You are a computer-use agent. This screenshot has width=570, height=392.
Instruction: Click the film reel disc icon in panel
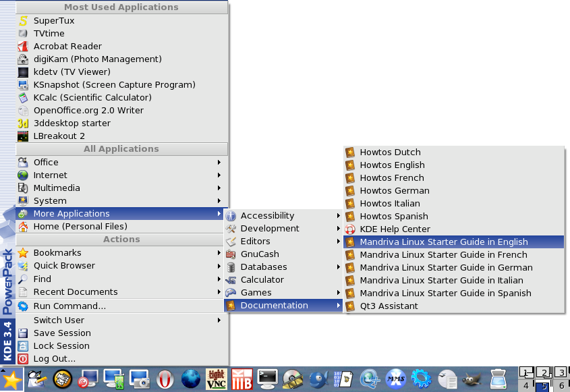(x=293, y=379)
